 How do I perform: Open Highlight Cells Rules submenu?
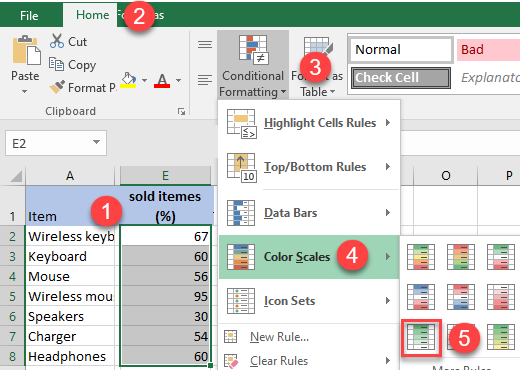(x=309, y=123)
